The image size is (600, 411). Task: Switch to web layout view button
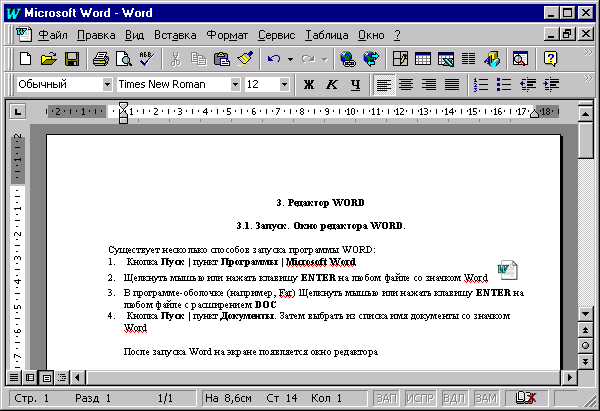[30, 378]
